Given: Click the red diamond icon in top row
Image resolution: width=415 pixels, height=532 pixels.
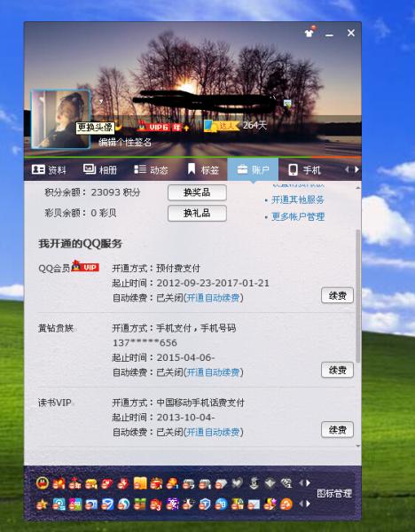Looking at the screenshot, I should (107, 483).
